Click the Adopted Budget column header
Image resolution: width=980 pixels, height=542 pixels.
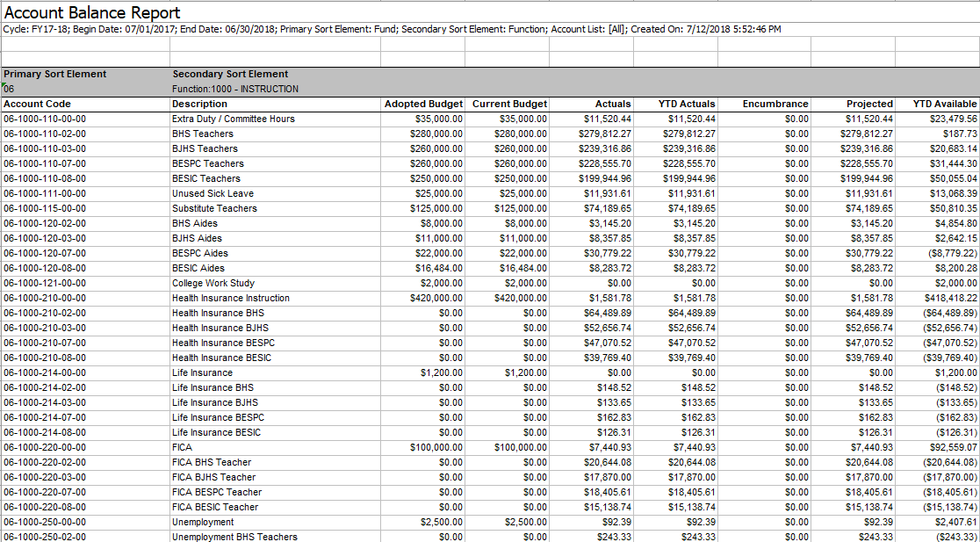click(x=424, y=104)
